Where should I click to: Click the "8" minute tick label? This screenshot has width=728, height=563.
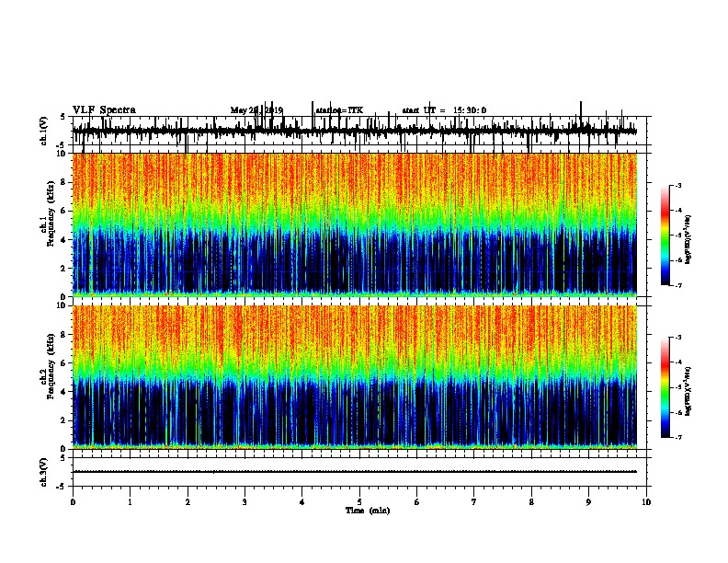(x=531, y=502)
